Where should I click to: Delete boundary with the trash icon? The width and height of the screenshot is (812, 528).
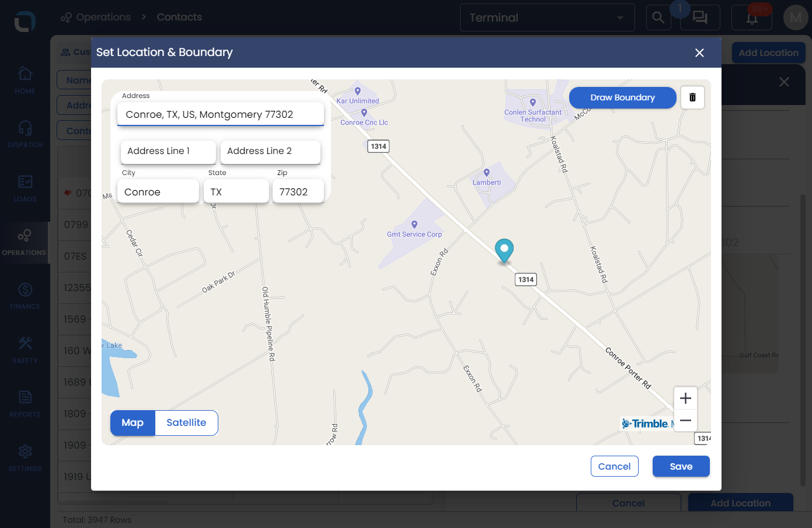pos(692,97)
